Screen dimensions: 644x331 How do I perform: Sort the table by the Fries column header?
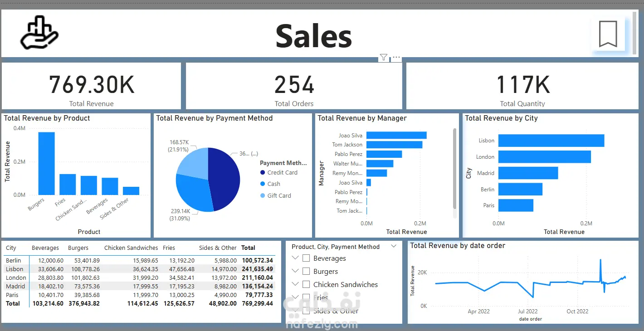pos(169,248)
